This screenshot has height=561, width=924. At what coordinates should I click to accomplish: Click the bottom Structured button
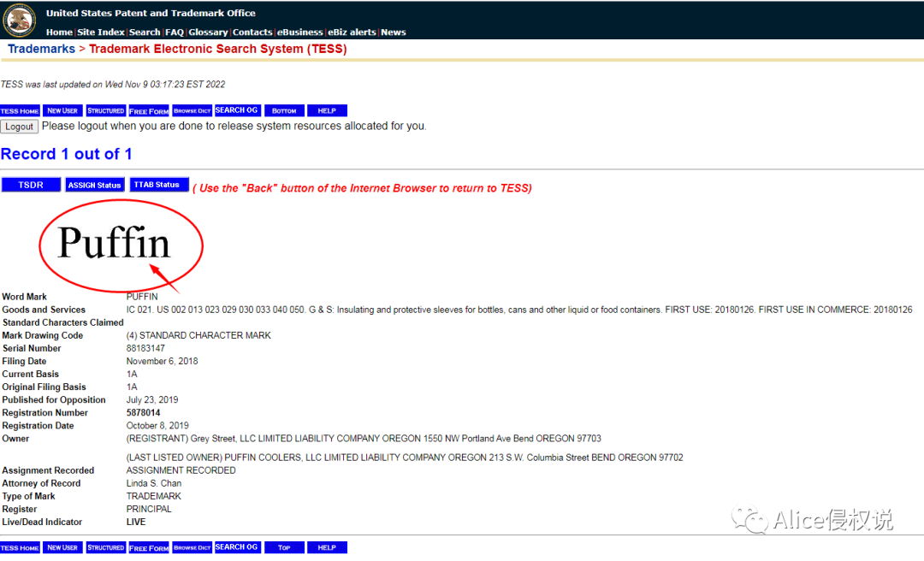tap(106, 547)
